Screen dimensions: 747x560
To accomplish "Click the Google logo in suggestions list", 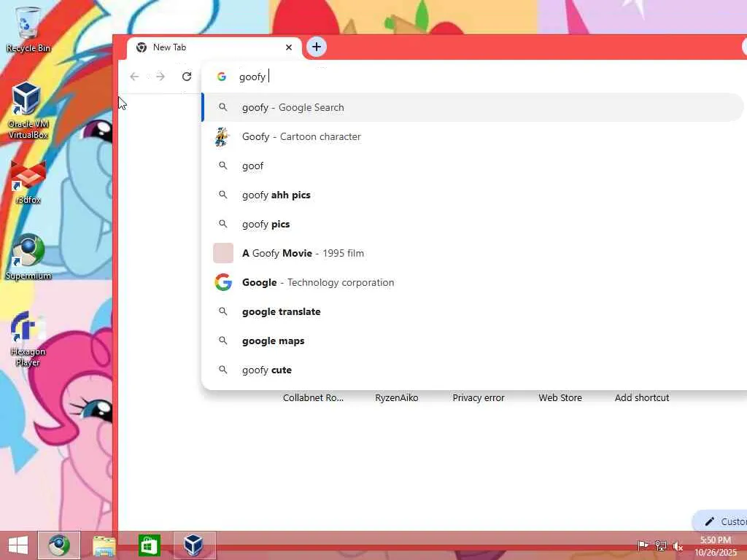I will click(223, 282).
